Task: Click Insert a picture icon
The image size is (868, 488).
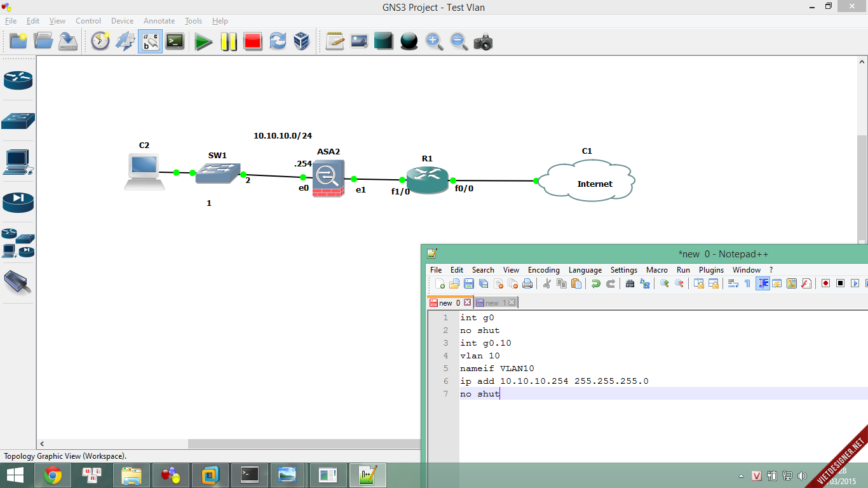Action: (x=360, y=42)
